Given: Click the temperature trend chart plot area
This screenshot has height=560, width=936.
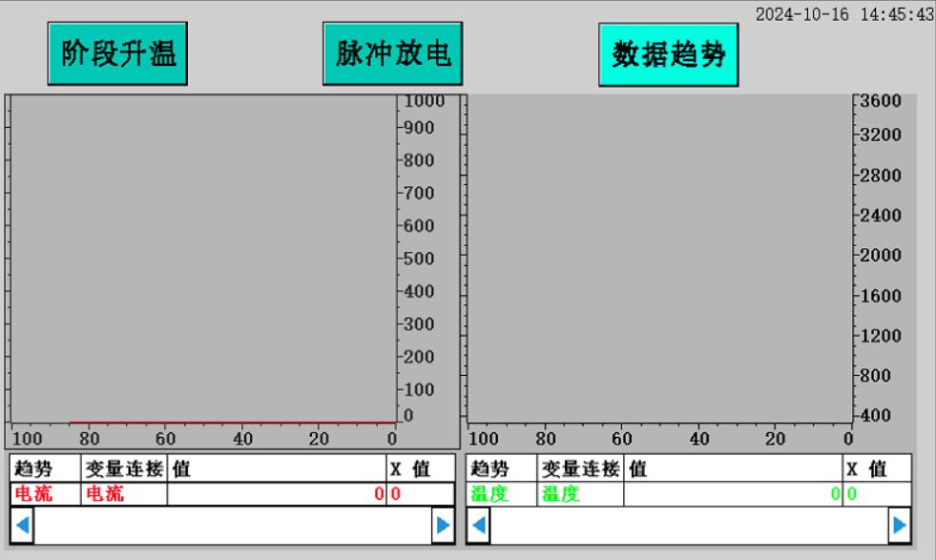Looking at the screenshot, I should [659, 259].
